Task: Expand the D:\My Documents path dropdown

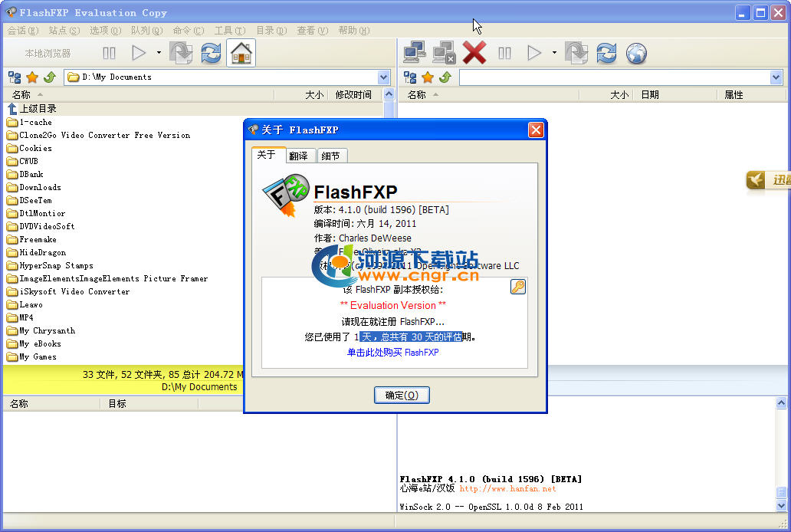Action: (x=384, y=77)
